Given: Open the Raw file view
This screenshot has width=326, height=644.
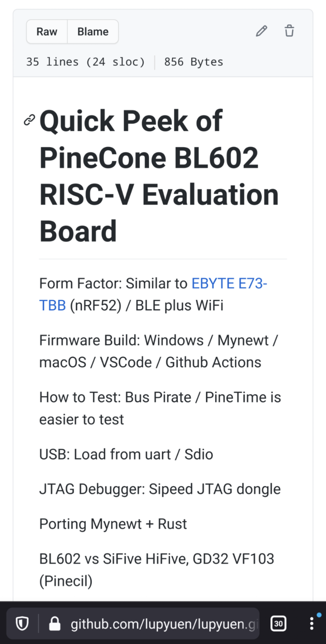Looking at the screenshot, I should tap(47, 32).
